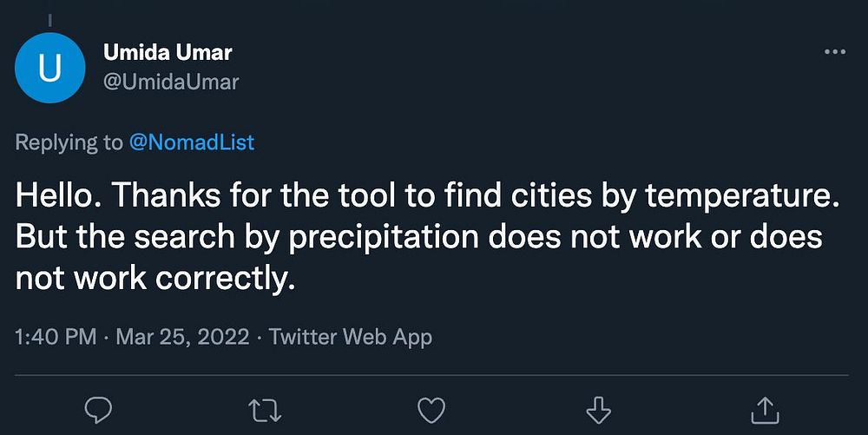Click the 'Replying to' label text

69,142
